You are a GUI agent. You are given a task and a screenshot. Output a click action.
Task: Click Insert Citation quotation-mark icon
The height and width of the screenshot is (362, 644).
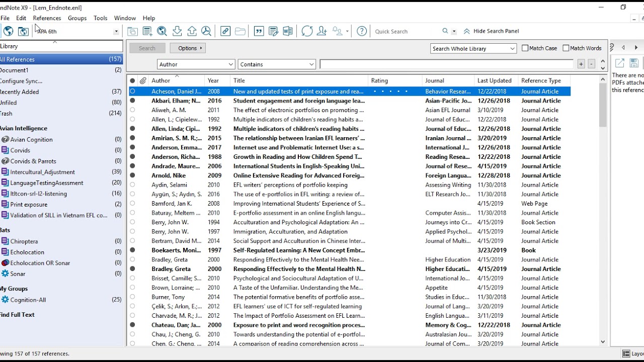(259, 31)
